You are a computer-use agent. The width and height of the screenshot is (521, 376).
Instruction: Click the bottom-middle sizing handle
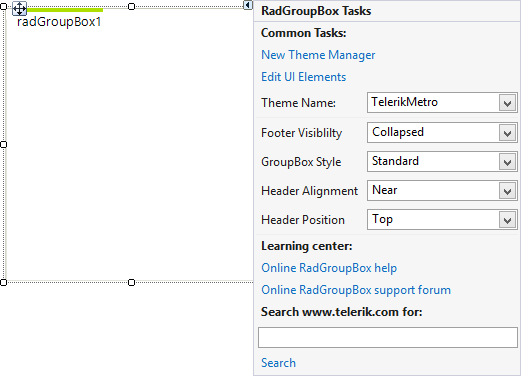pyautogui.click(x=132, y=283)
